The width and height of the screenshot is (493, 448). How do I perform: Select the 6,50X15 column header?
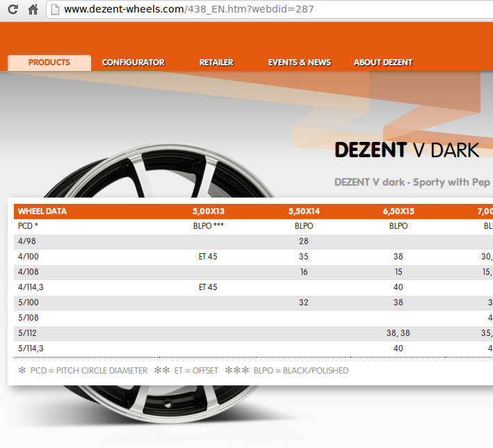[x=398, y=211]
